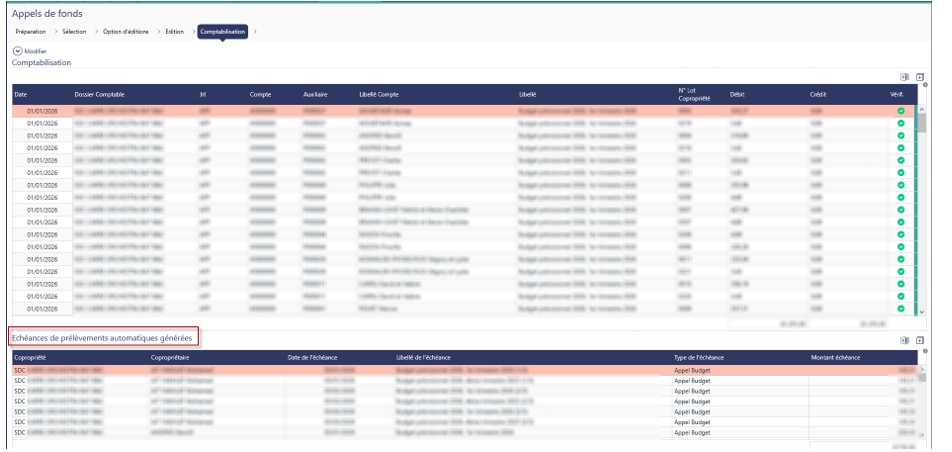Sort by Date column header
Image resolution: width=952 pixels, height=452 pixels.
tap(21, 94)
